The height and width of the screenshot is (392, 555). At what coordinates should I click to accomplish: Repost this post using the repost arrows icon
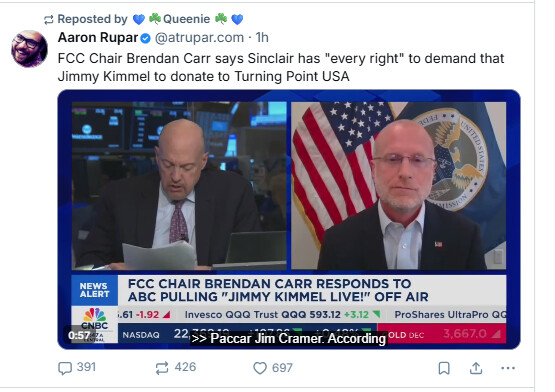(x=162, y=368)
